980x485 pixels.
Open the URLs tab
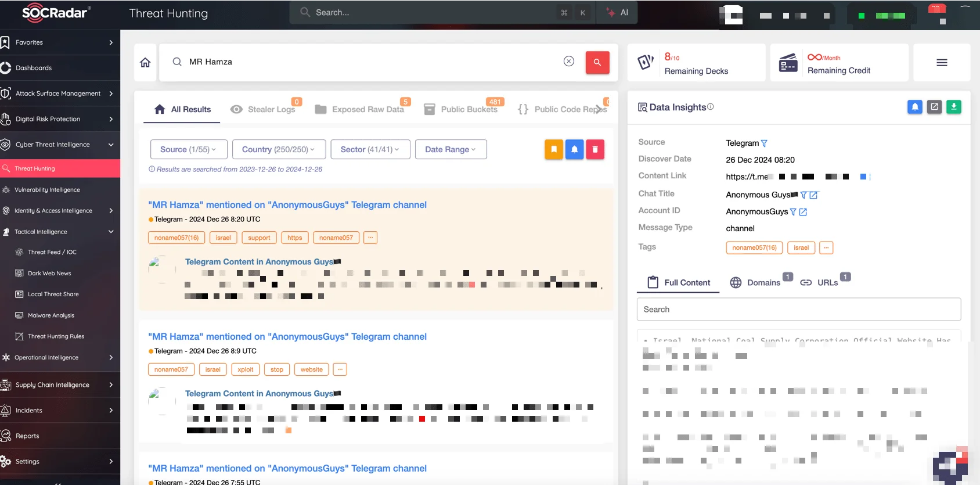(820, 282)
